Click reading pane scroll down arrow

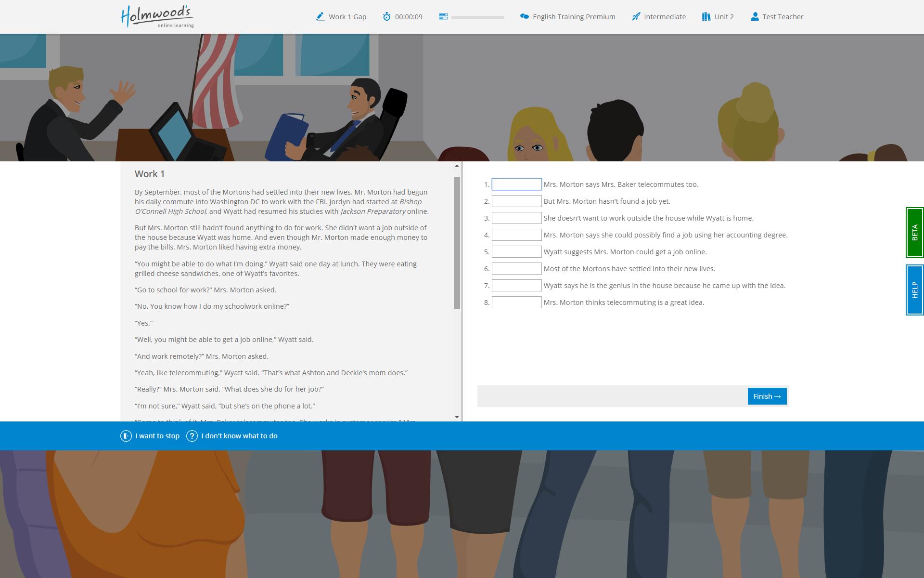pos(457,417)
